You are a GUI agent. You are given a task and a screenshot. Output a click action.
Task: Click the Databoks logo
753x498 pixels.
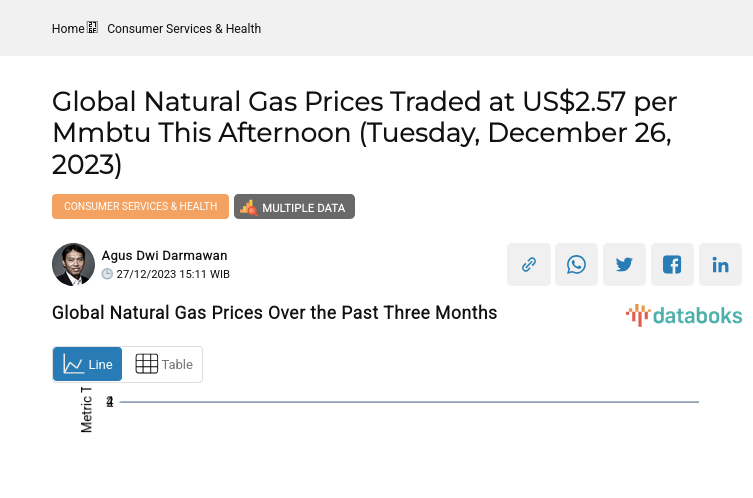[x=684, y=316]
